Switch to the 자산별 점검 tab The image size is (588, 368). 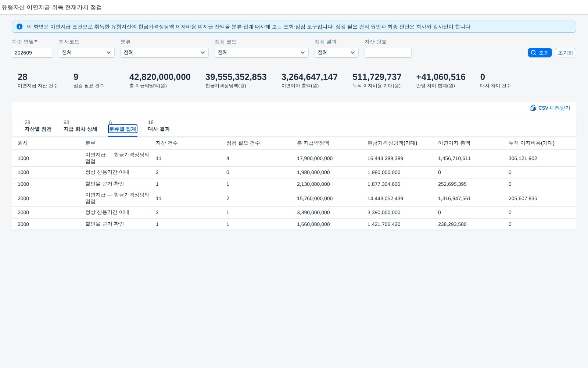coord(38,129)
